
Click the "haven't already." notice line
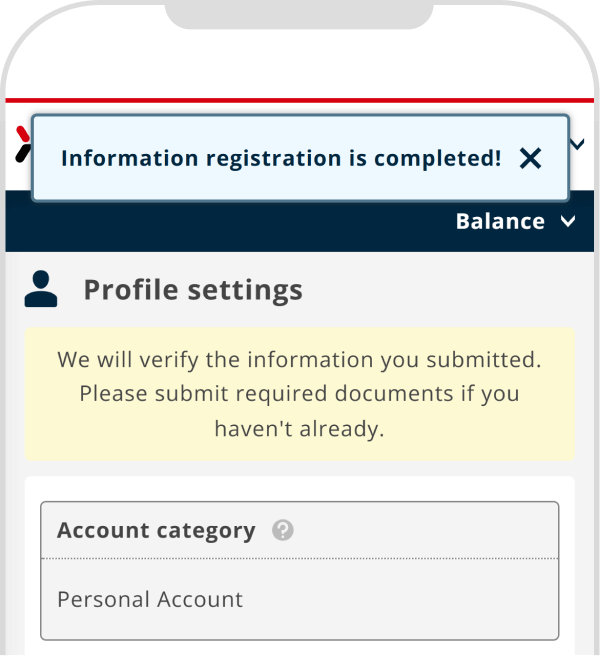click(299, 428)
